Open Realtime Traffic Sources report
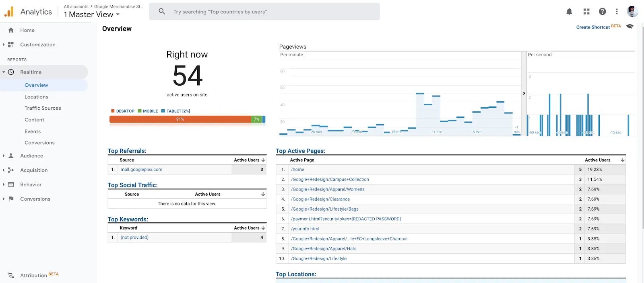Viewport: 644px width, 283px height. [x=43, y=108]
